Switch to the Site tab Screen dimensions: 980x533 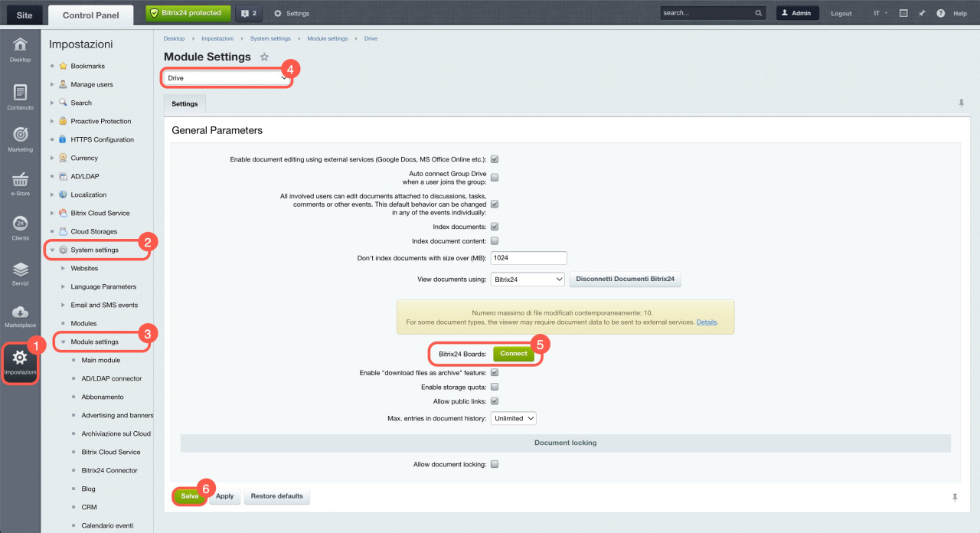coord(24,14)
